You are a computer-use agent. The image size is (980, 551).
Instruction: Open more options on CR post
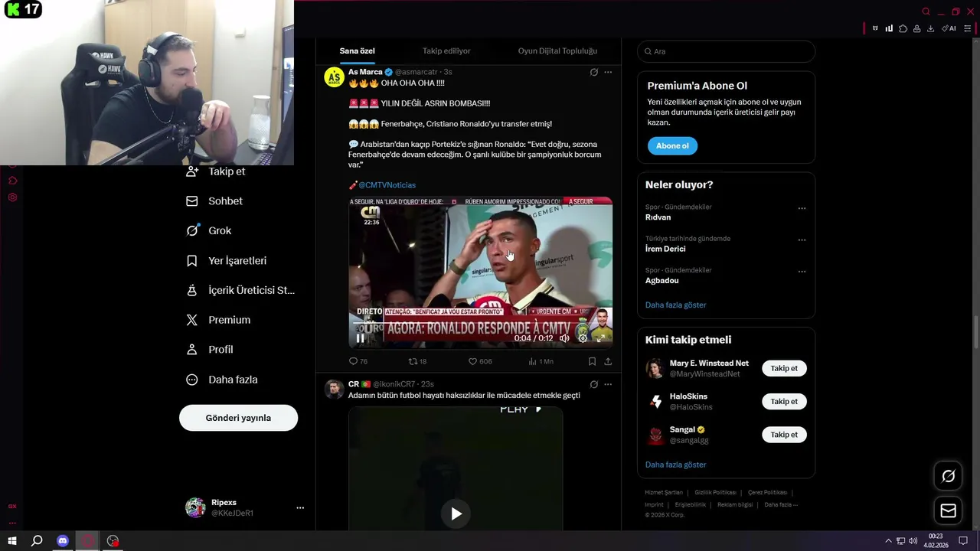pos(608,384)
